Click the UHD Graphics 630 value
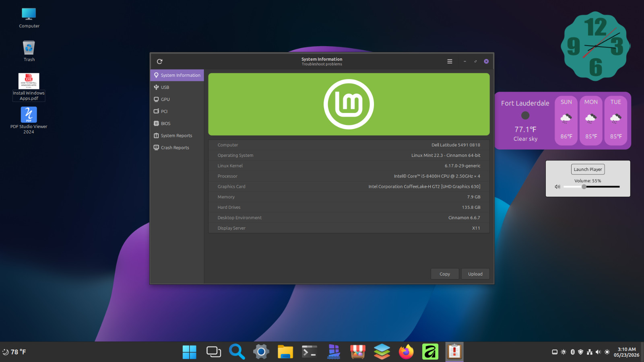644x362 pixels. (424, 187)
